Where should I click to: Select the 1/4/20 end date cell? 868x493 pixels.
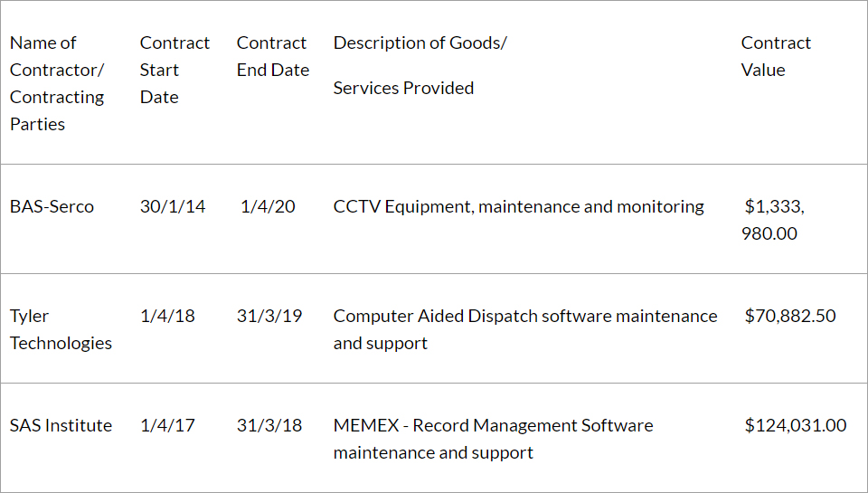click(x=268, y=206)
